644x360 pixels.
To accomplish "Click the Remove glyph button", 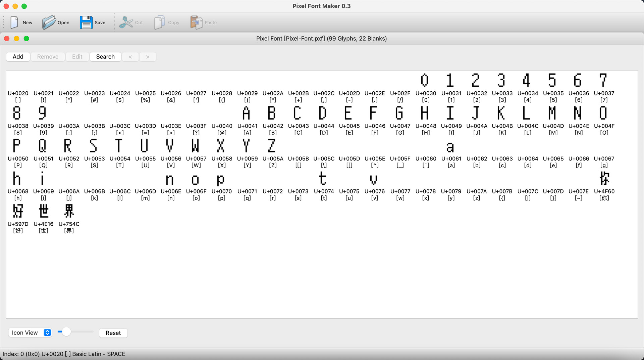I will coord(48,57).
